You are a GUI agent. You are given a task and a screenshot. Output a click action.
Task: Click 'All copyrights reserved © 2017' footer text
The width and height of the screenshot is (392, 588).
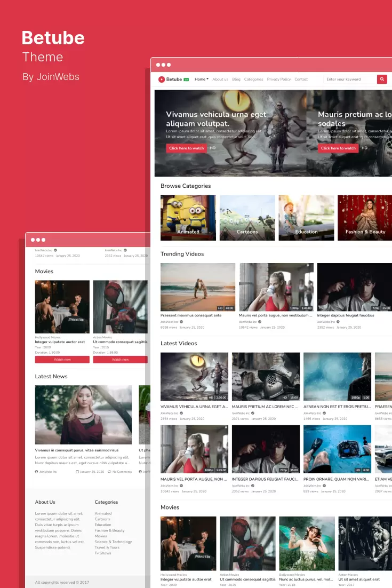62,582
